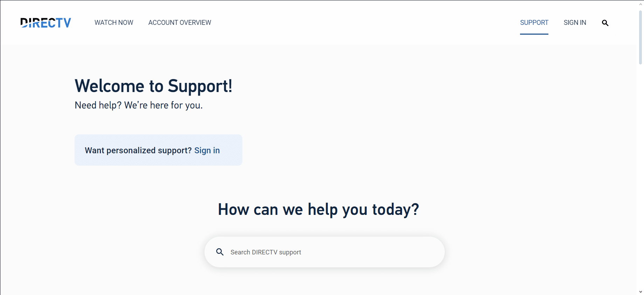
Task: Click the "How can we help you today?" heading
Action: tap(318, 210)
